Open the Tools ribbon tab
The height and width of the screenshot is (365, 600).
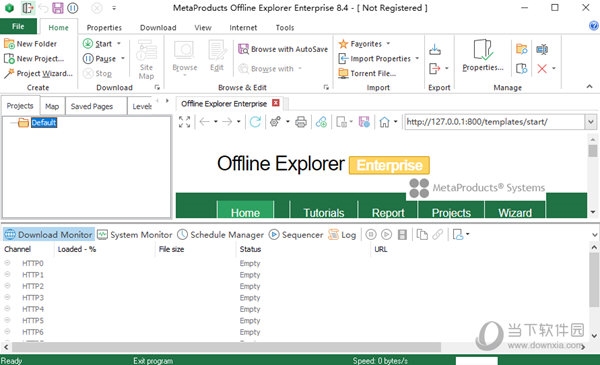point(285,28)
